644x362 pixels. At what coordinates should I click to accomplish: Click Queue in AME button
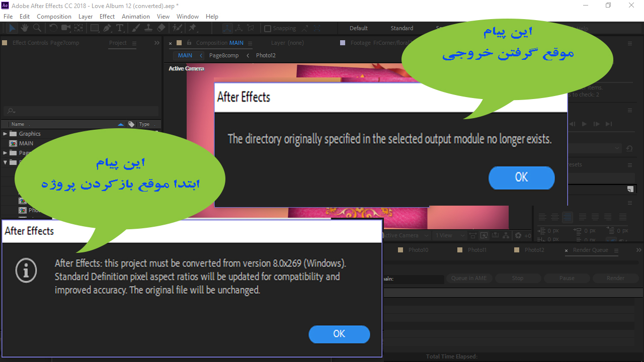[469, 278]
